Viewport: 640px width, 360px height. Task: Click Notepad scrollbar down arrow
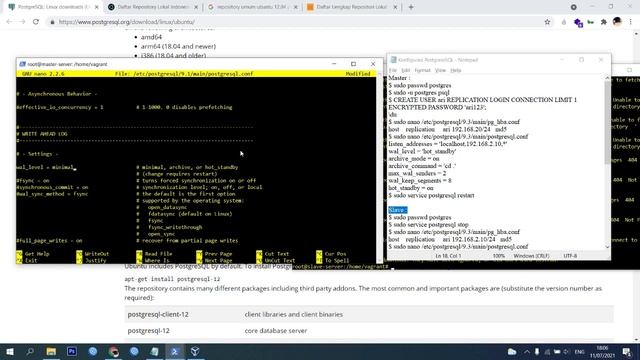607,247
